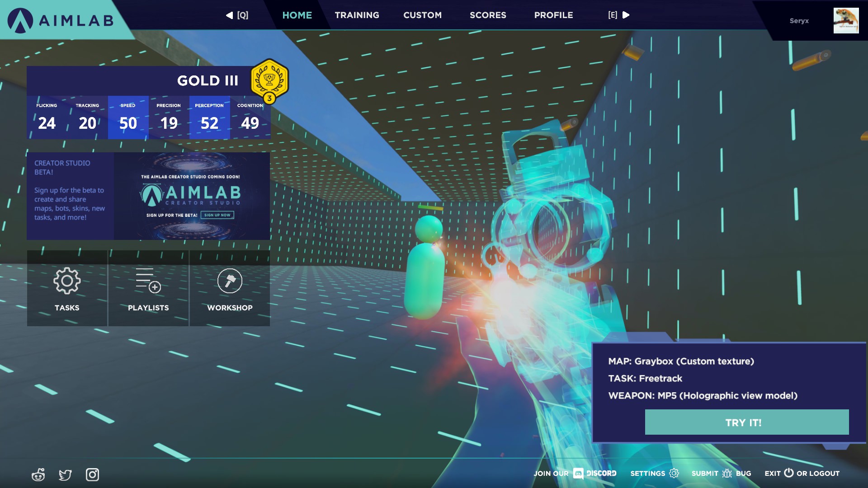Click the EXIT label

tap(773, 474)
